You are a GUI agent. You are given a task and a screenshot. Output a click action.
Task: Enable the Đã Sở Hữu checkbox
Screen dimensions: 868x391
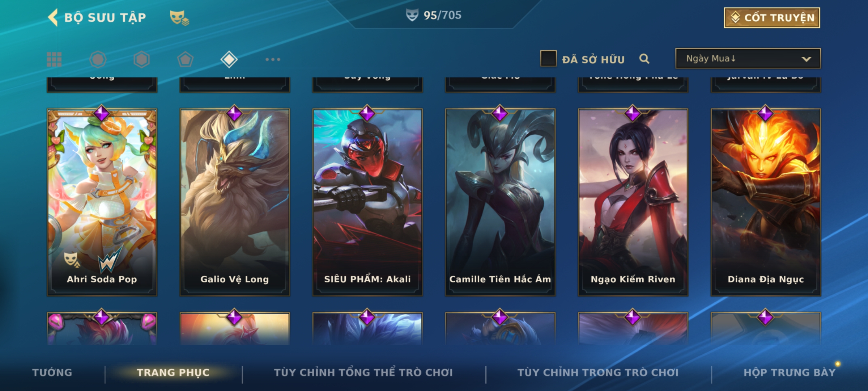click(x=548, y=59)
